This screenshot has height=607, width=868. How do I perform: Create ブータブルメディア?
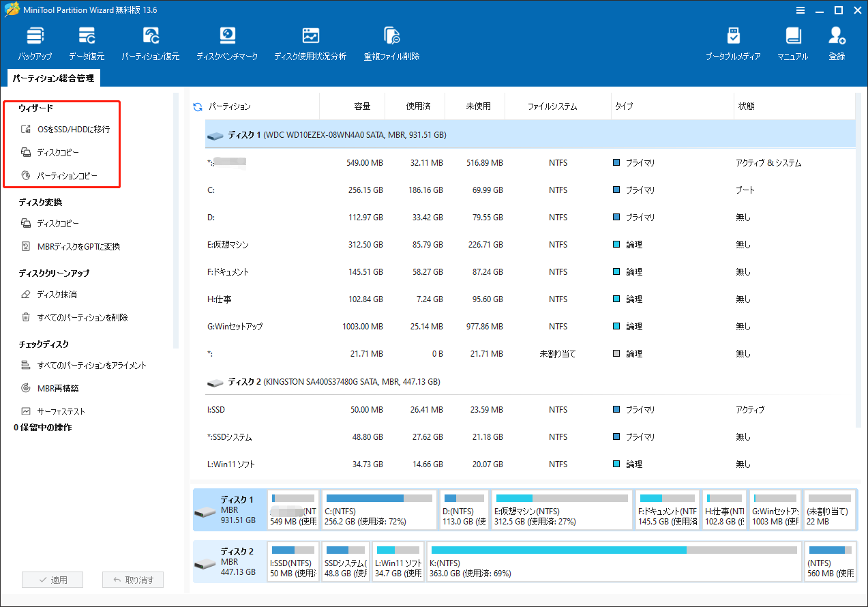tap(733, 44)
